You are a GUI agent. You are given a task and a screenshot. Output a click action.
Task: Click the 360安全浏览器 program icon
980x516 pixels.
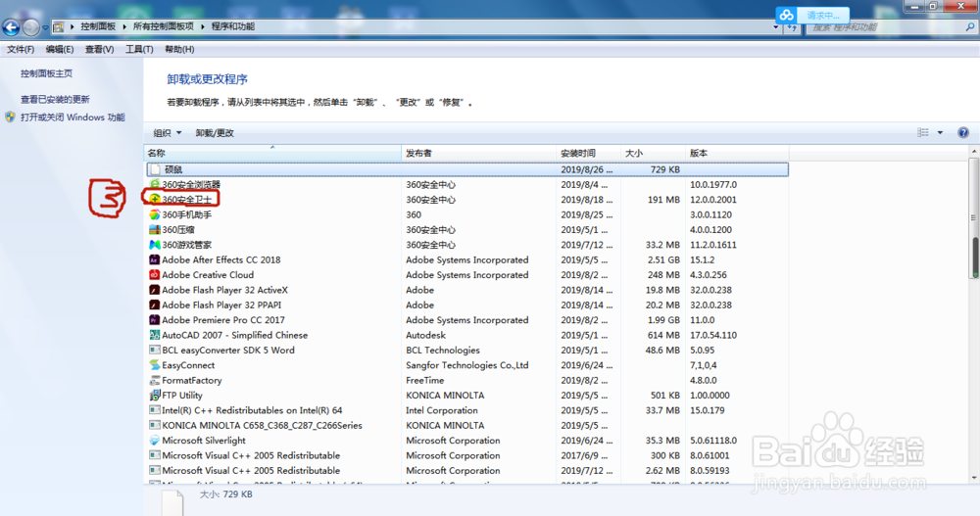155,184
